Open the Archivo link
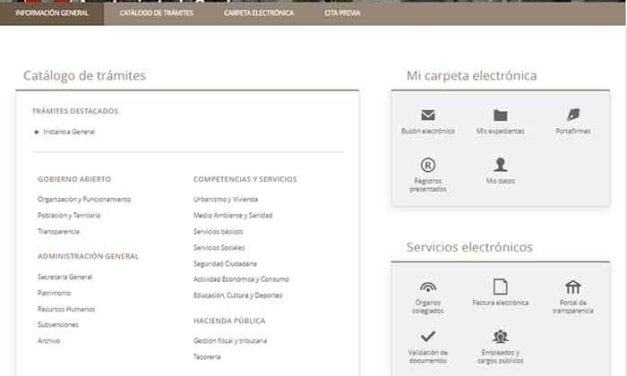 49,340
